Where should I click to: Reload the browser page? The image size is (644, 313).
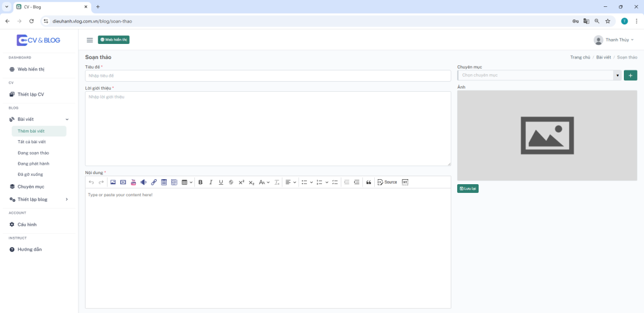pyautogui.click(x=31, y=21)
